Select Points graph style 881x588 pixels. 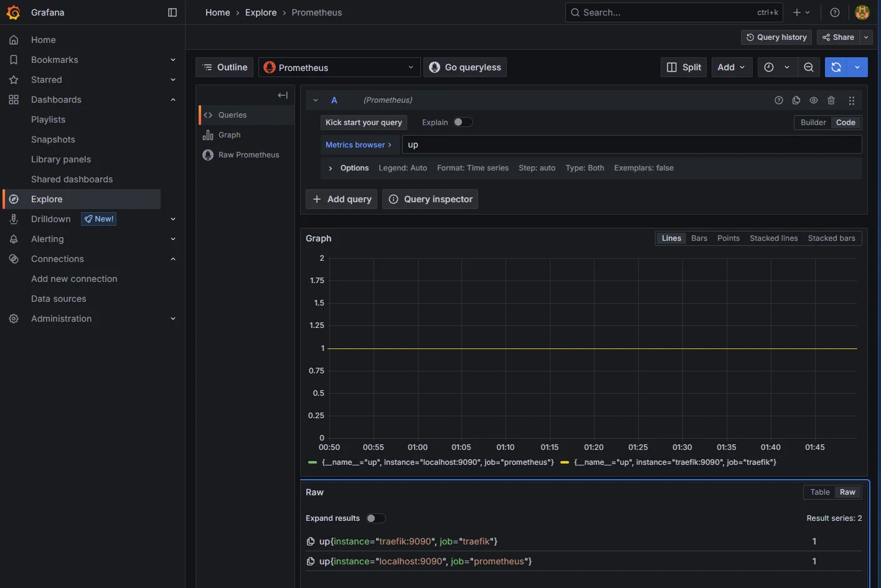click(x=728, y=238)
